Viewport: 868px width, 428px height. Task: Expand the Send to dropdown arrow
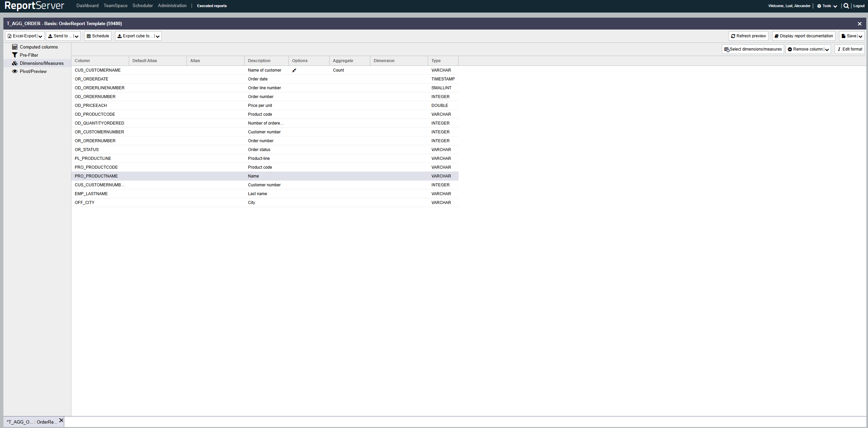click(76, 36)
